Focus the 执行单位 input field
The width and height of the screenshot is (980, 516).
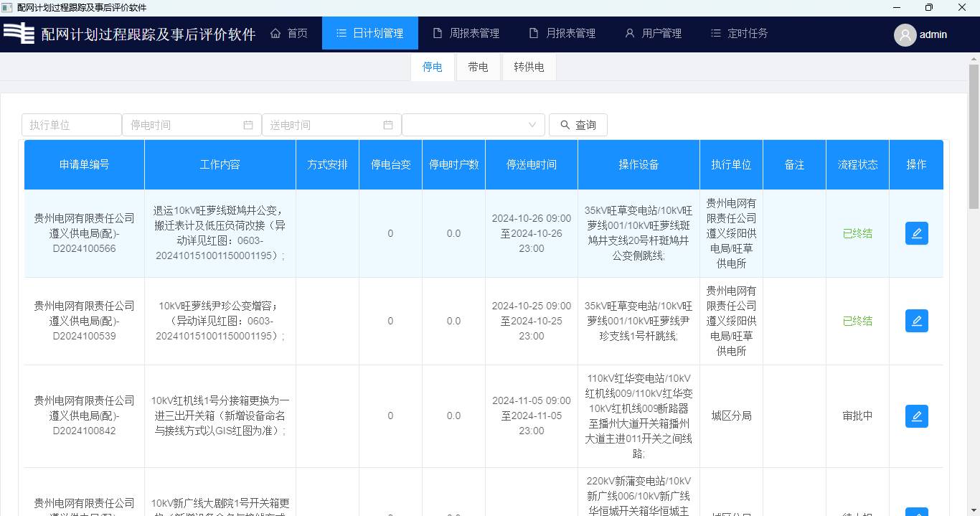point(71,125)
